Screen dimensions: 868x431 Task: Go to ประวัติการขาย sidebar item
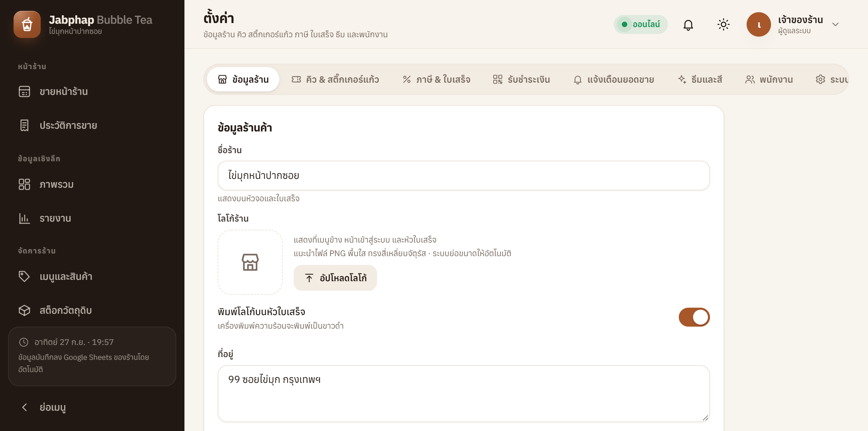click(x=92, y=125)
